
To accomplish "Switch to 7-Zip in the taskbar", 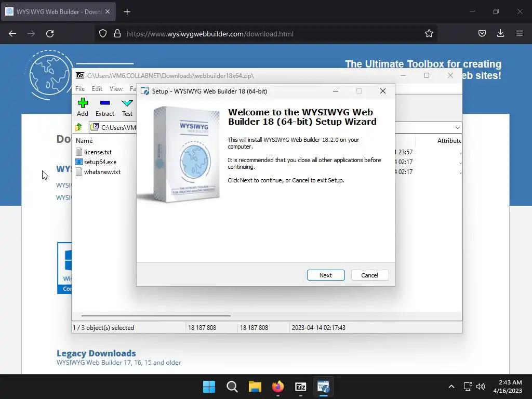I will click(301, 387).
